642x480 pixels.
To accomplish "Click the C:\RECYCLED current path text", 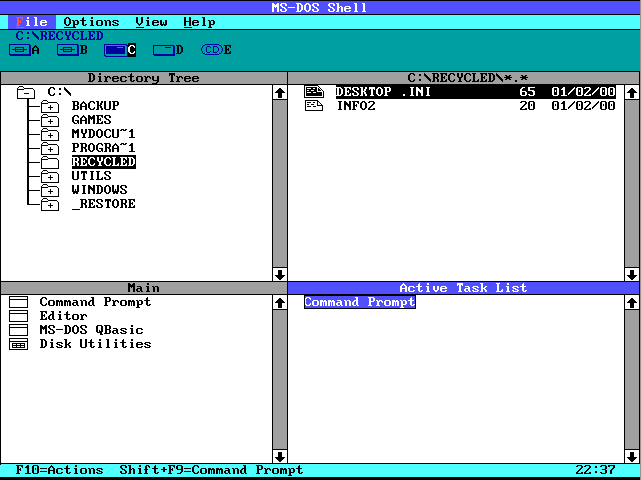I will [59, 36].
